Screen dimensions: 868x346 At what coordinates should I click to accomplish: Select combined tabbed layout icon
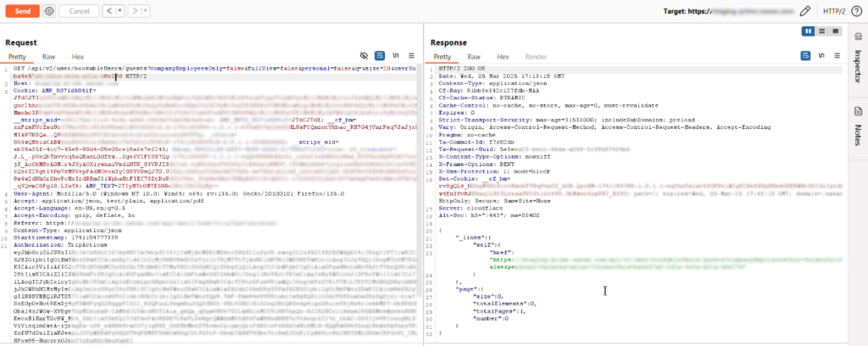836,31
